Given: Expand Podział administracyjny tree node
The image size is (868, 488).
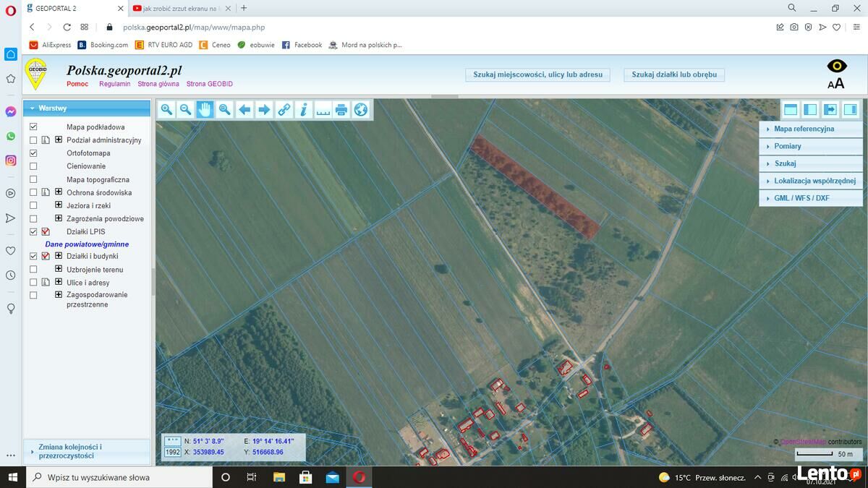Looking at the screenshot, I should pos(59,140).
